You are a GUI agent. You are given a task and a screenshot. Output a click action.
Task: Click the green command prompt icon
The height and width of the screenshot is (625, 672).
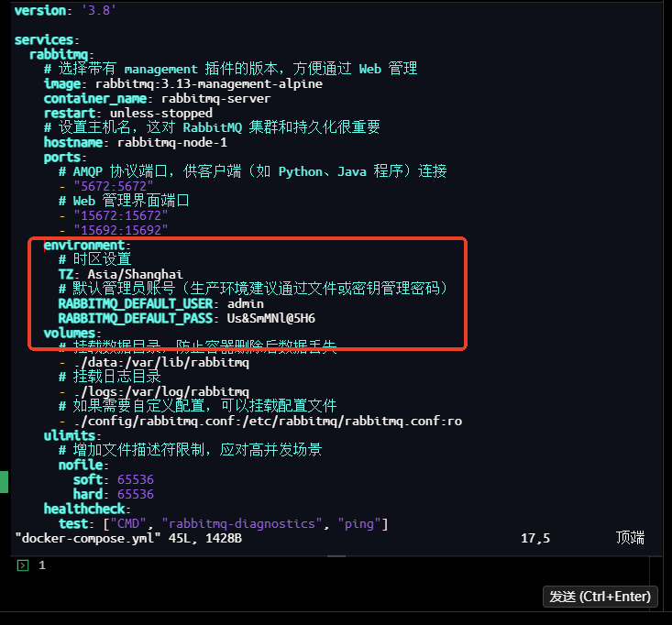tap(23, 565)
